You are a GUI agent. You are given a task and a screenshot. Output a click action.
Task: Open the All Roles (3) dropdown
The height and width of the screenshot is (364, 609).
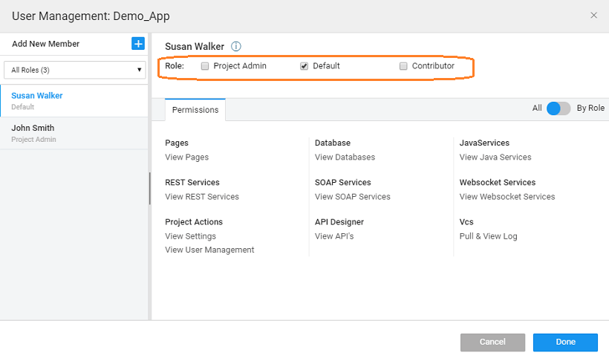click(74, 70)
